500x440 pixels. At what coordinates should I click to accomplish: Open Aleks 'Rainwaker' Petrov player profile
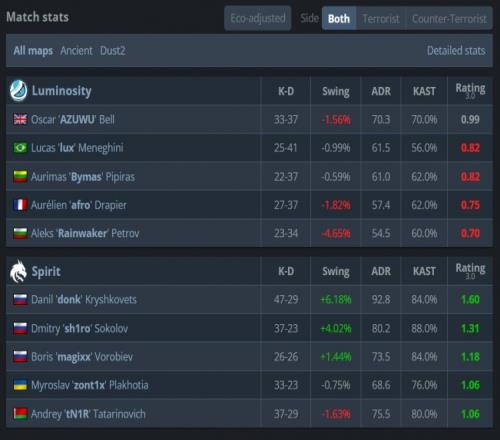coord(85,233)
